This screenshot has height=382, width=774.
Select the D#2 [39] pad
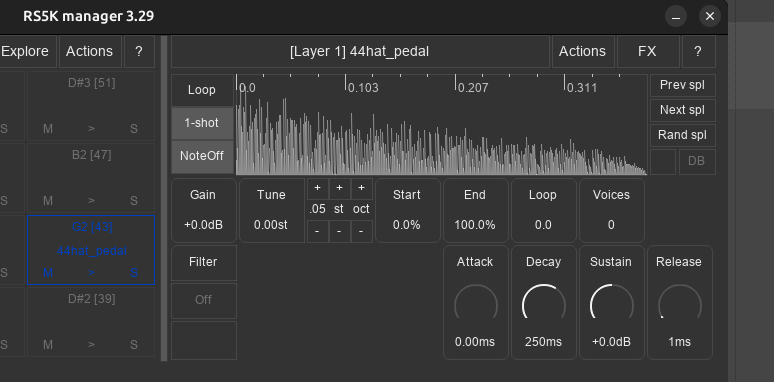point(91,300)
